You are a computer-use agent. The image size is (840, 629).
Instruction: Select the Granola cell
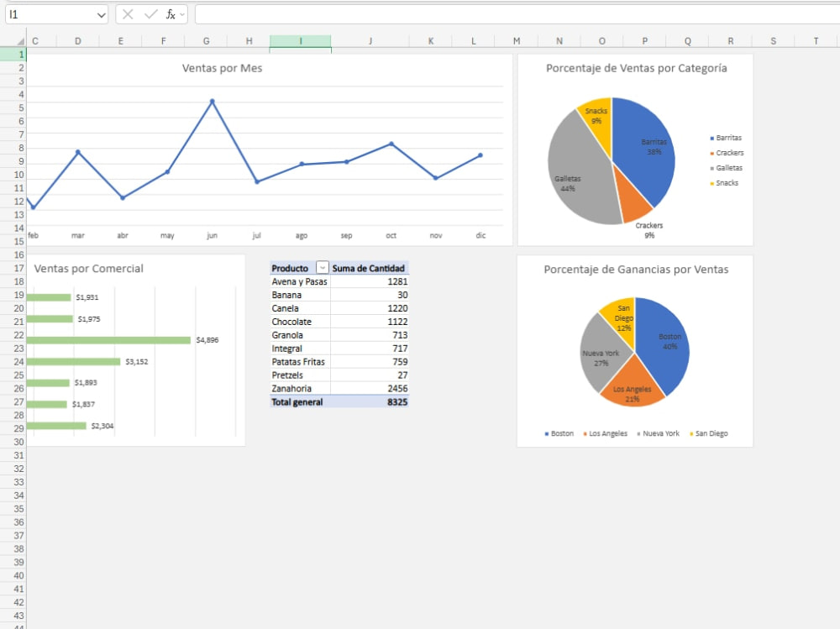click(x=300, y=335)
